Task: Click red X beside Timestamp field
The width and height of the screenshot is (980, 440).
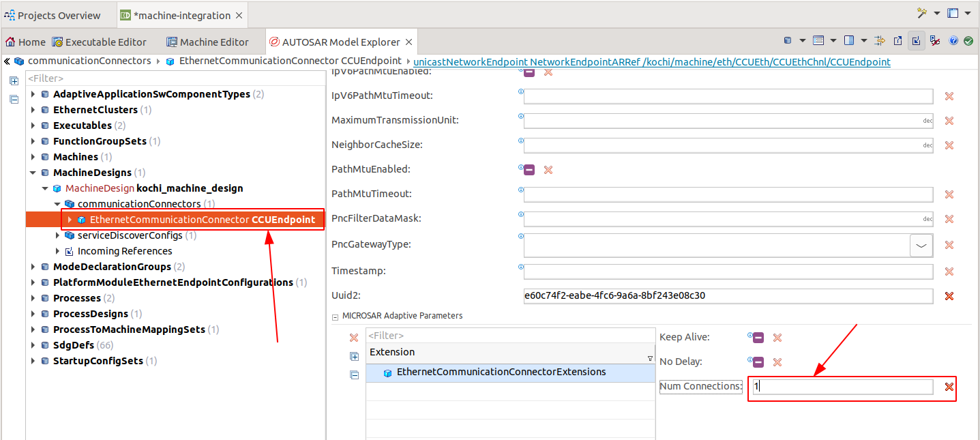Action: [x=949, y=272]
